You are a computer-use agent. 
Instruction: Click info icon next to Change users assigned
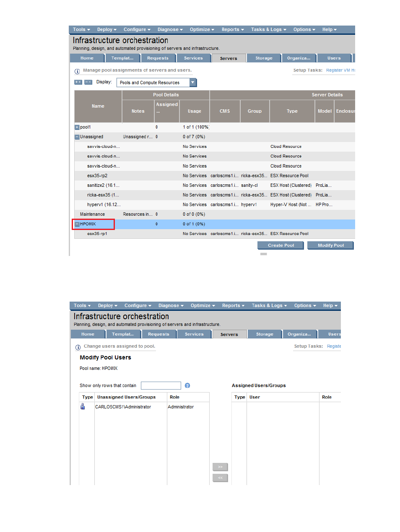pos(78,347)
